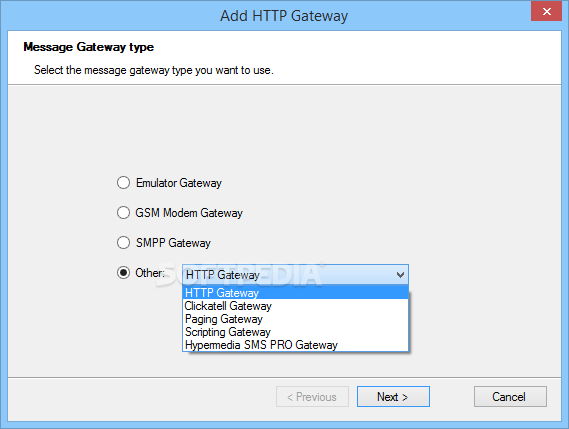
Task: Close the Add HTTP Gateway dialog
Action: (547, 12)
